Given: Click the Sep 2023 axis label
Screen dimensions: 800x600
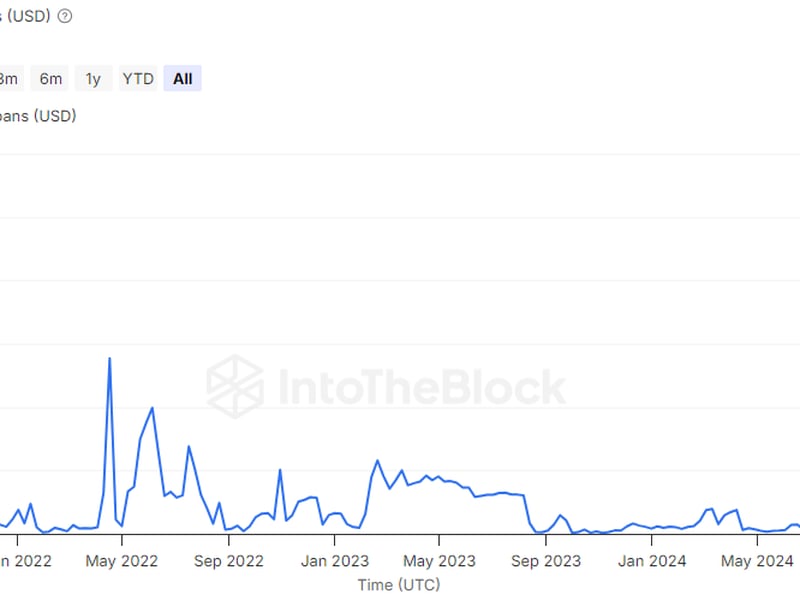Looking at the screenshot, I should [546, 561].
